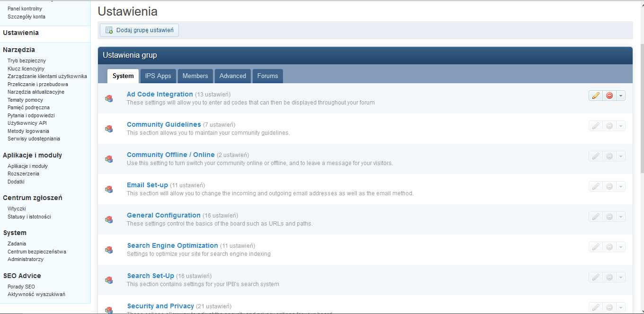Expand the options dropdown for Email Set-up row
644x314 pixels.
point(621,186)
